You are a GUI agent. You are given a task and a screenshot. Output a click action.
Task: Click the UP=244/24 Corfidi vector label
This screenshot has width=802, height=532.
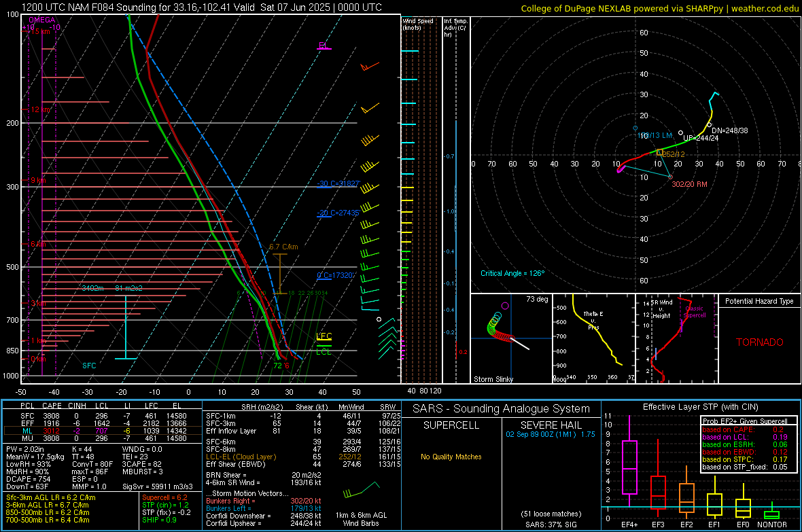click(x=701, y=138)
